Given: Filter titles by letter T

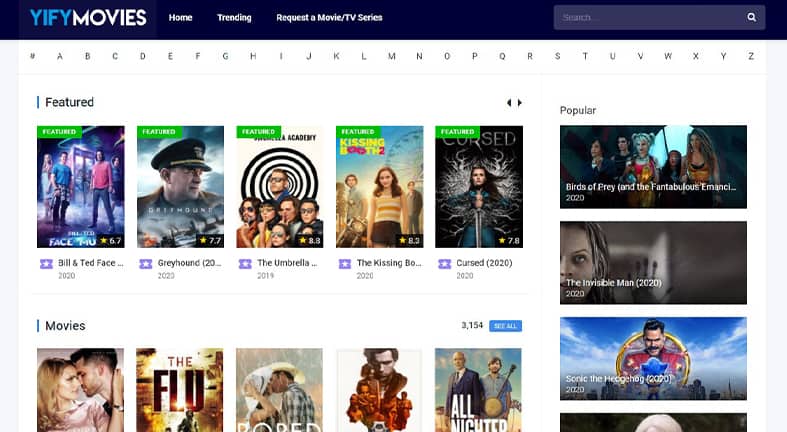Looking at the screenshot, I should tap(585, 56).
